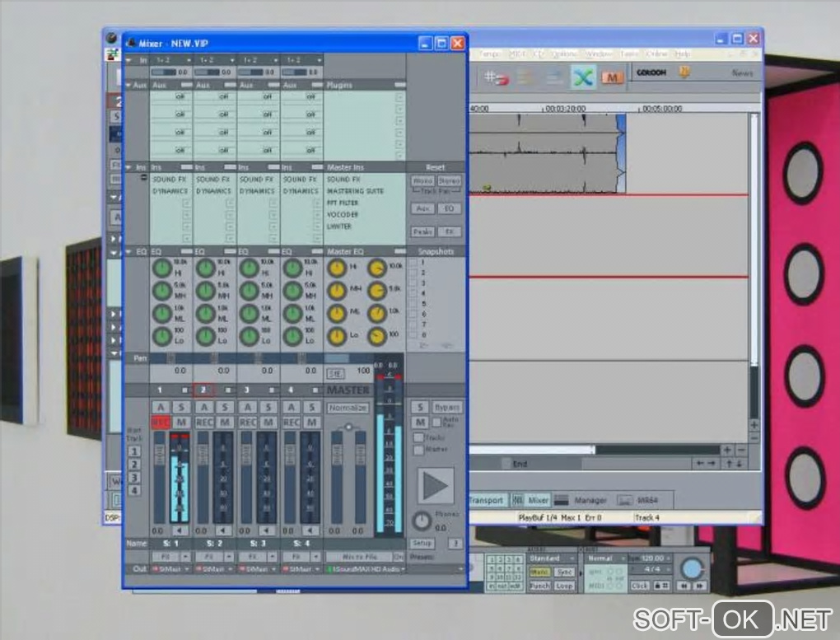840x640 pixels.
Task: Click horizontal zoom in plus button
Action: 727,450
